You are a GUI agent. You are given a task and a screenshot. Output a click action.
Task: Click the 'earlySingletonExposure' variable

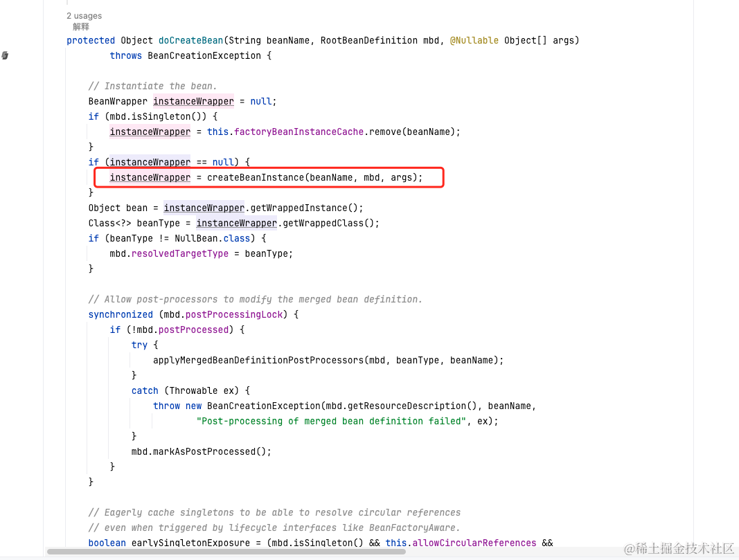click(190, 543)
